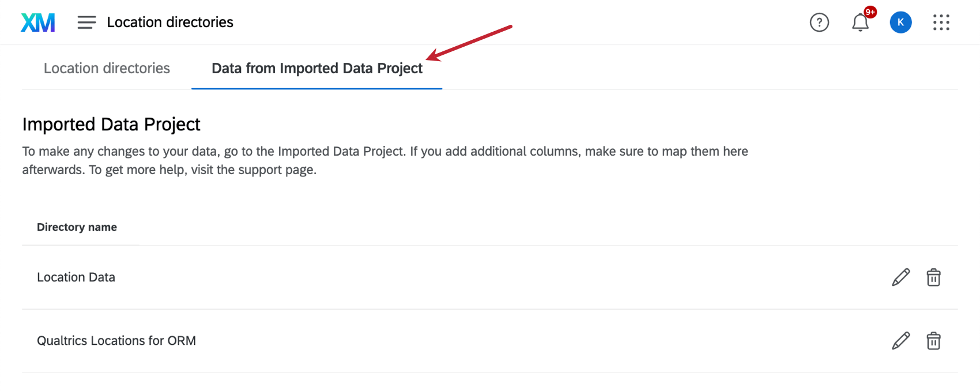This screenshot has height=391, width=980.
Task: Open the user account avatar menu
Action: [x=900, y=22]
